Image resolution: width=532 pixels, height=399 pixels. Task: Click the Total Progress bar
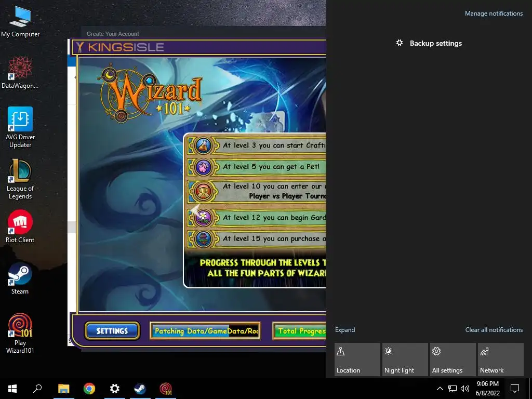[x=299, y=331]
